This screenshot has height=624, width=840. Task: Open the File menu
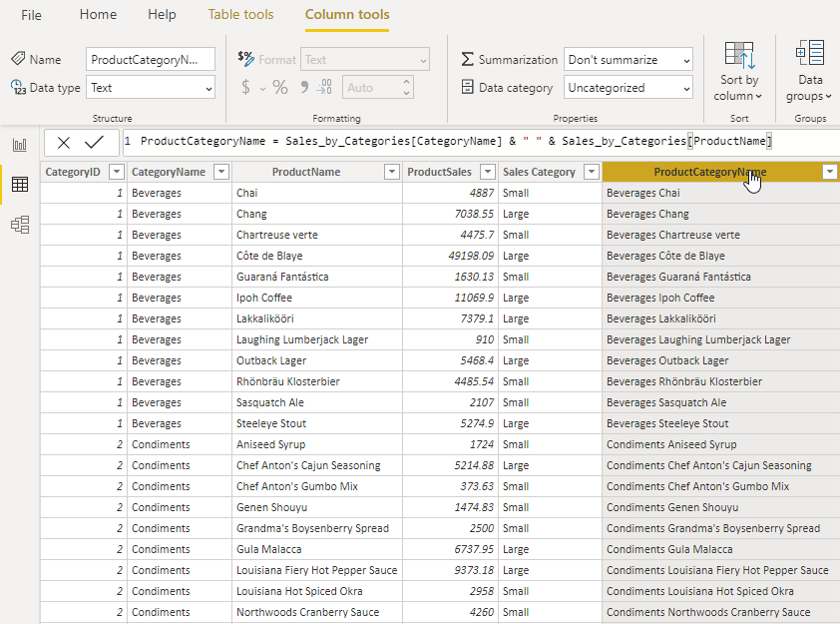point(31,15)
